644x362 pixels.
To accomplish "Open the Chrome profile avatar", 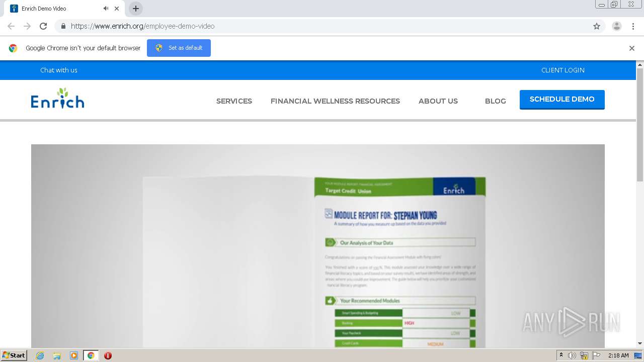I will [617, 26].
